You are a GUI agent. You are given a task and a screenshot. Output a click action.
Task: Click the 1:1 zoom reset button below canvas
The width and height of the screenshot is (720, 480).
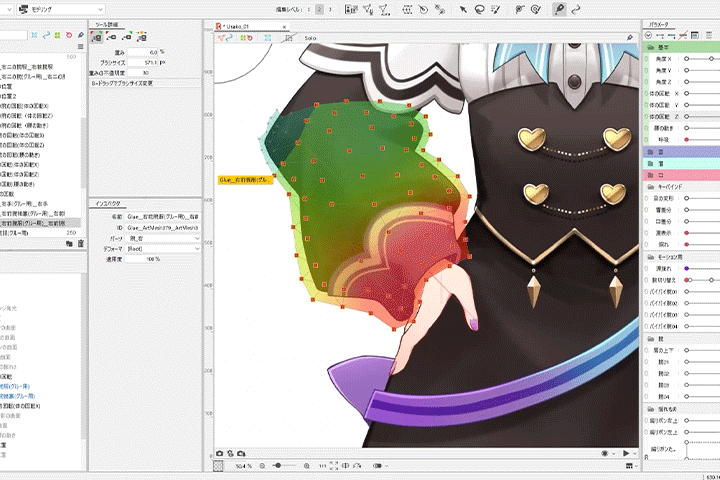click(x=322, y=466)
